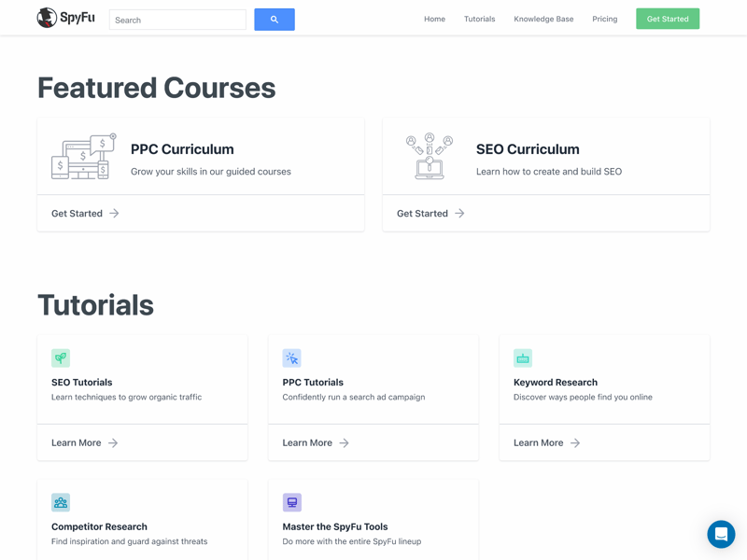Start the PPC Curriculum via Get Started
The height and width of the screenshot is (560, 747).
(x=85, y=214)
